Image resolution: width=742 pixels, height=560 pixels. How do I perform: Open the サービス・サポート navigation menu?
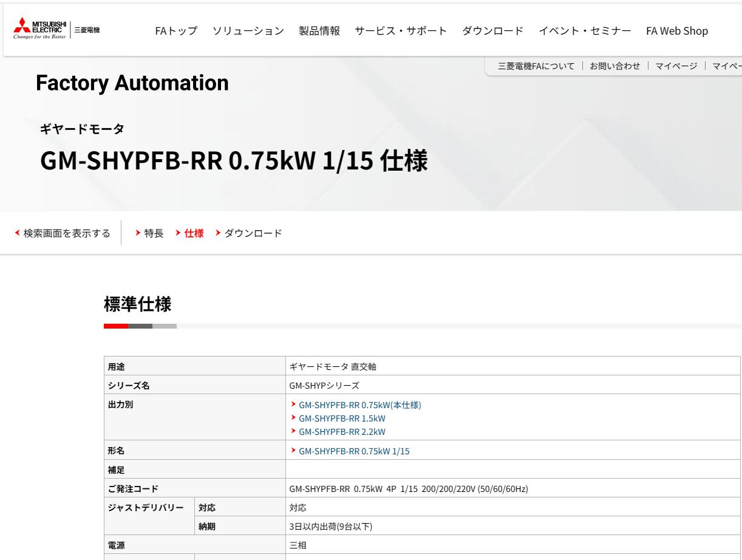[x=400, y=30]
